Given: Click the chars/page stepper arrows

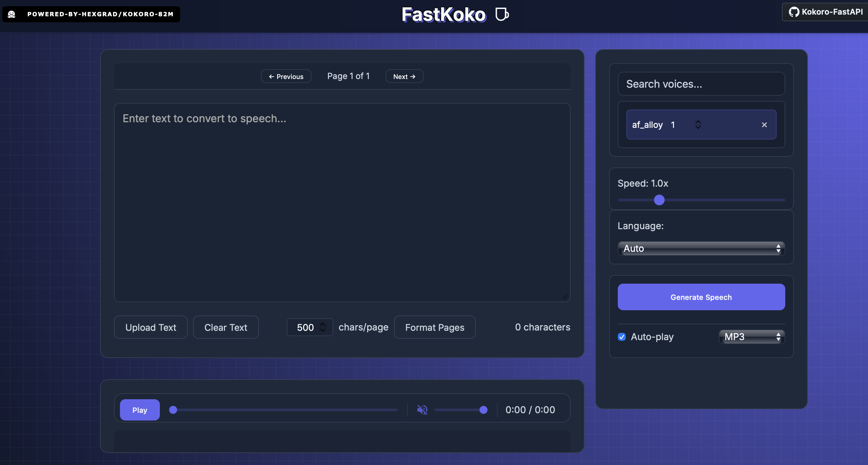Looking at the screenshot, I should point(322,327).
